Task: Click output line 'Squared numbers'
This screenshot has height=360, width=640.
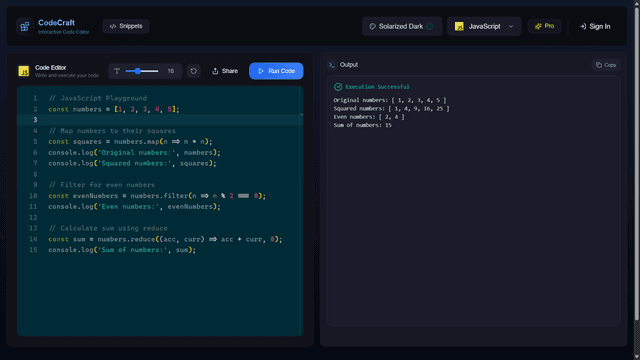Action: click(391, 109)
